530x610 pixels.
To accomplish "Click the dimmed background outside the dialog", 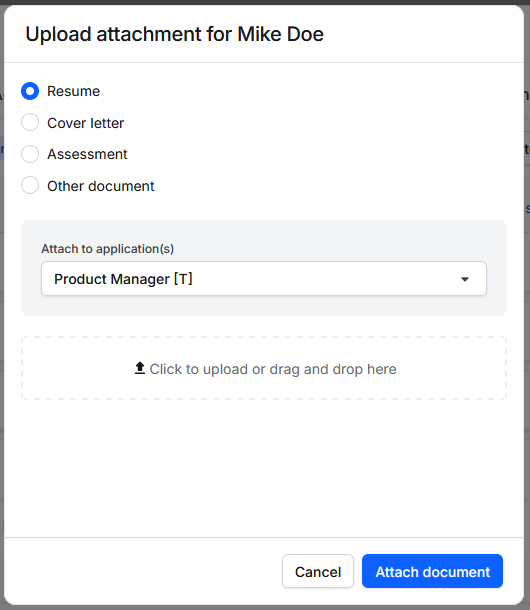I will [x=527, y=311].
